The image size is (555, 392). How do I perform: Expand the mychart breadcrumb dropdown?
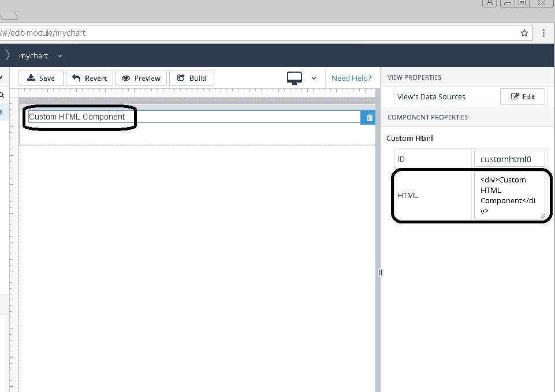(x=60, y=56)
